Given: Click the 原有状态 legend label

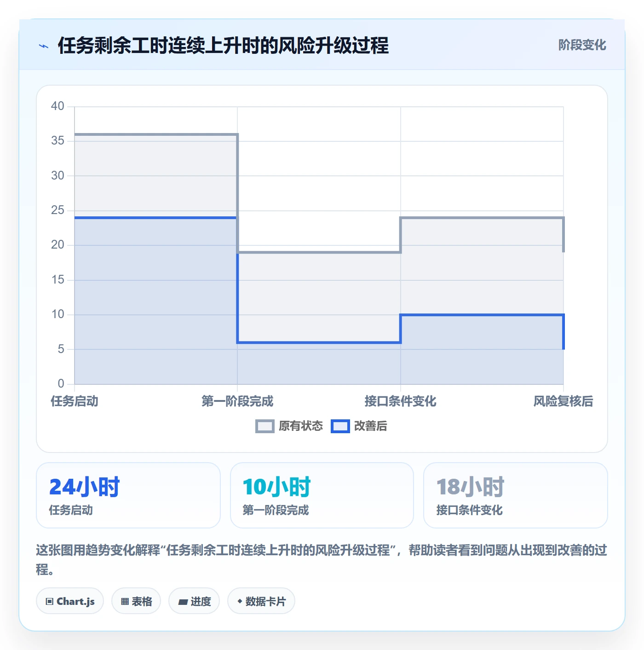Looking at the screenshot, I should pyautogui.click(x=301, y=426).
